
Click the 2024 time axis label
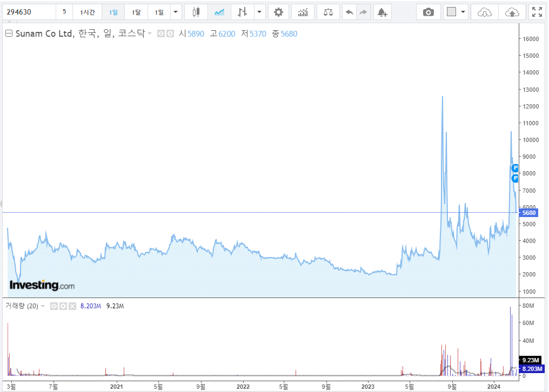[494, 387]
